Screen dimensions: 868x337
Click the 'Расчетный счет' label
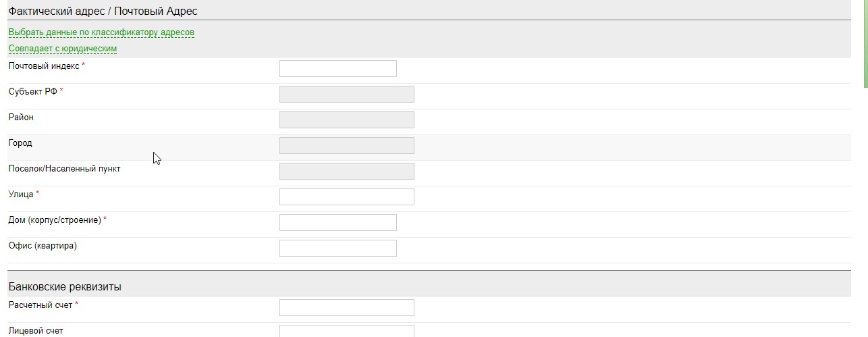pyautogui.click(x=40, y=305)
